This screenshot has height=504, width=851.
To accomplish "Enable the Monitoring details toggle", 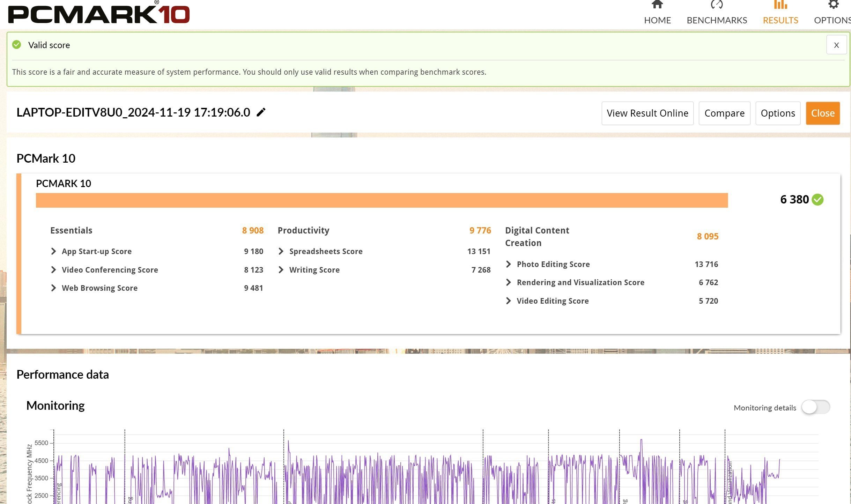I will pos(815,407).
